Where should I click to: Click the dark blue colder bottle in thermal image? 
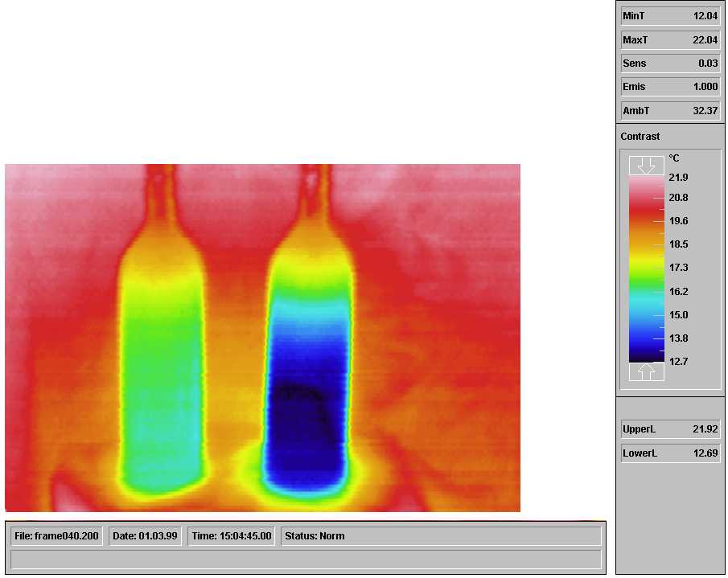click(x=308, y=371)
